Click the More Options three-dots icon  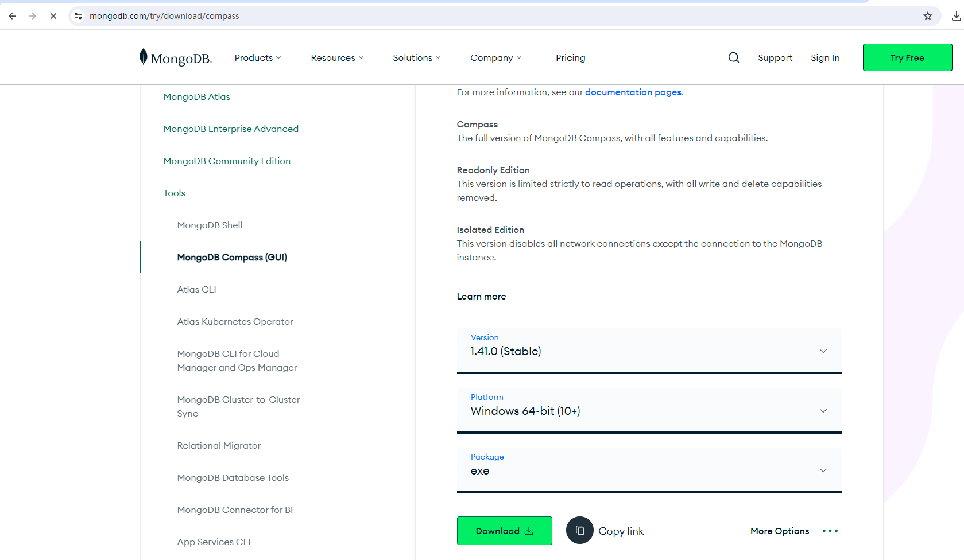(830, 531)
